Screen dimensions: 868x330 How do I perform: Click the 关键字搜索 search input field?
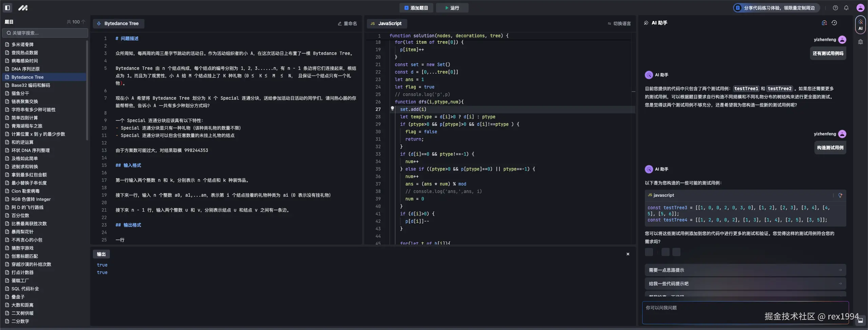pyautogui.click(x=44, y=33)
